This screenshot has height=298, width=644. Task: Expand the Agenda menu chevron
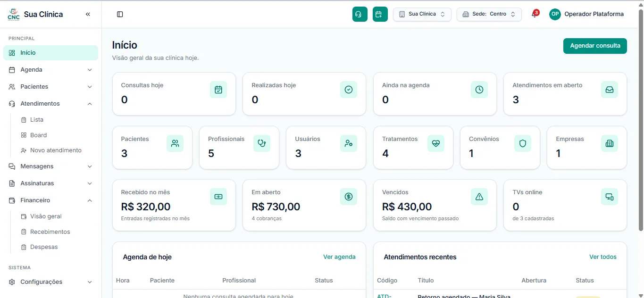point(90,70)
